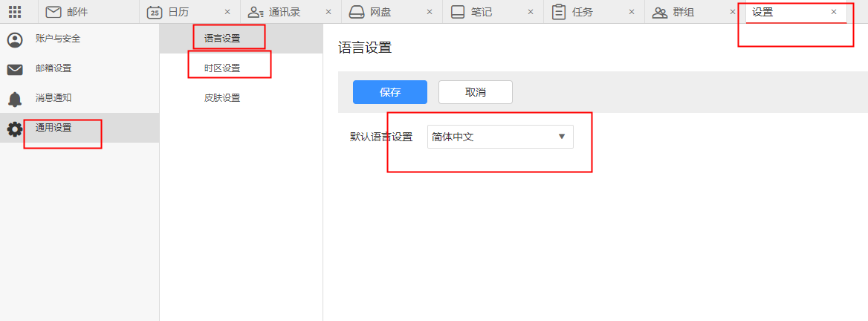Open 邮箱设置 in the sidebar
The image size is (868, 321).
[x=54, y=68]
